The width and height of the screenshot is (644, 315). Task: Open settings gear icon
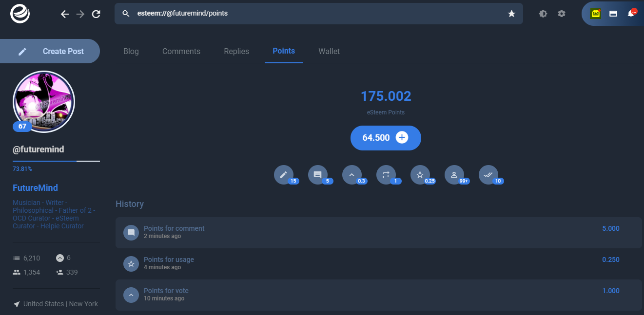[562, 14]
